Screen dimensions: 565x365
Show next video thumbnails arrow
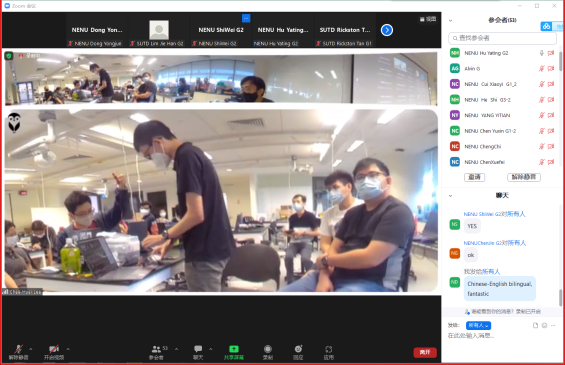pyautogui.click(x=387, y=30)
